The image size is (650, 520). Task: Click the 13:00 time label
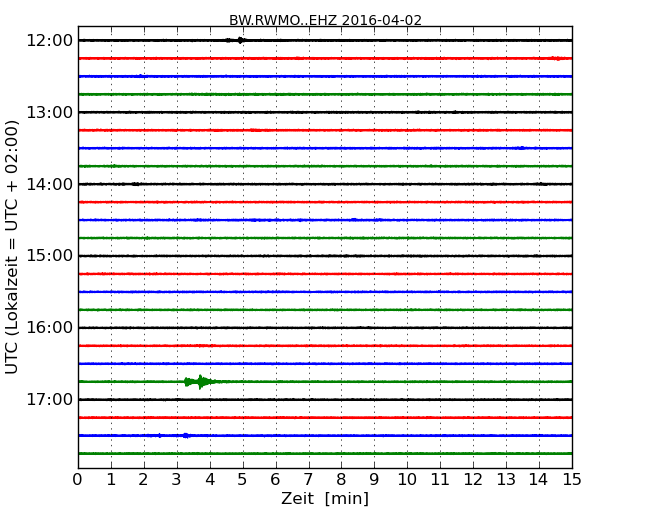[x=50, y=112]
